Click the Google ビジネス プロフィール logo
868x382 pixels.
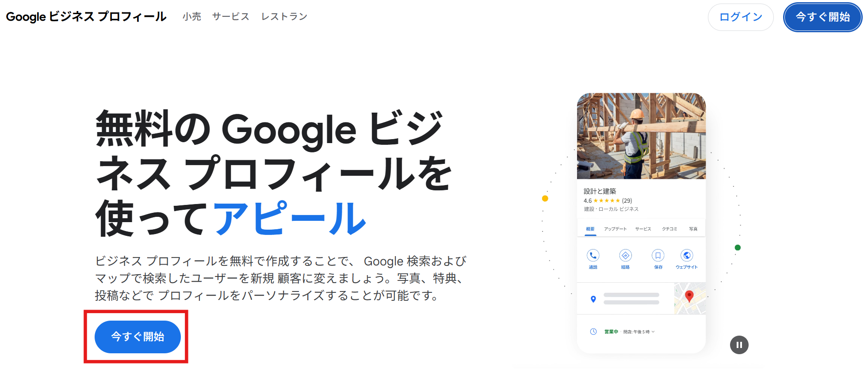click(86, 17)
